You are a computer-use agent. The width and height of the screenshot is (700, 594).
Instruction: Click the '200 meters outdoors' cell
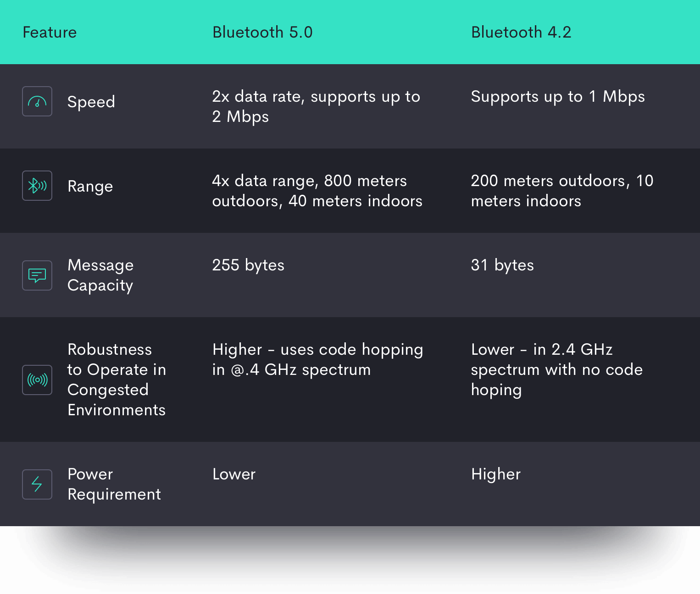tap(562, 191)
